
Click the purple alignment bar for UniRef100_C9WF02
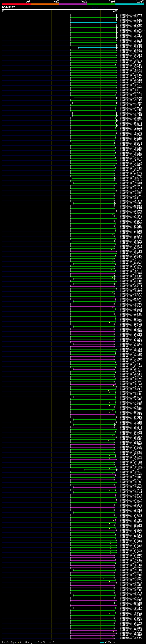93,211
